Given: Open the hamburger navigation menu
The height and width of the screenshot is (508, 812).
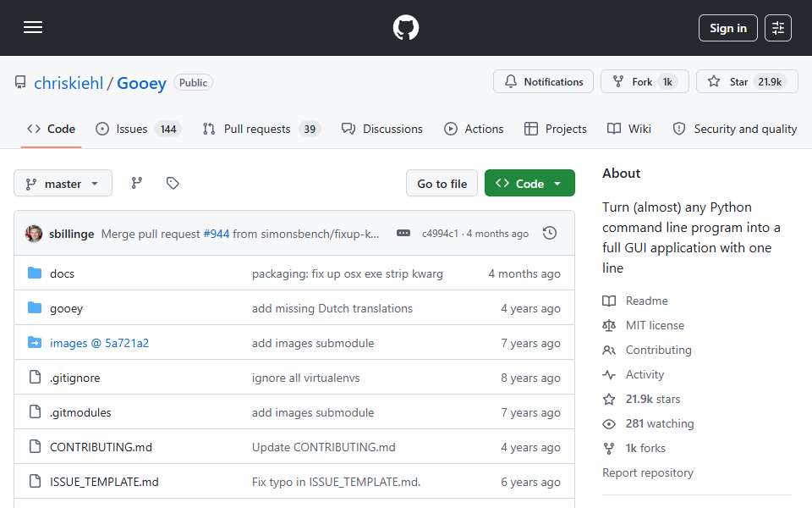Looking at the screenshot, I should (33, 27).
